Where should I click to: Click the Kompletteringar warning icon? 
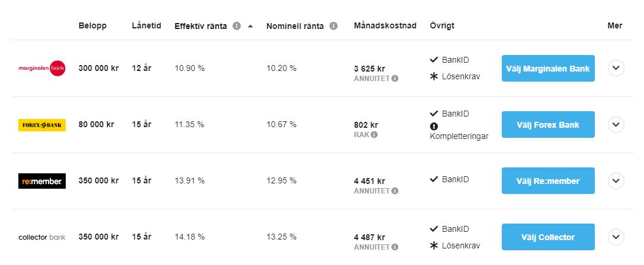[434, 126]
